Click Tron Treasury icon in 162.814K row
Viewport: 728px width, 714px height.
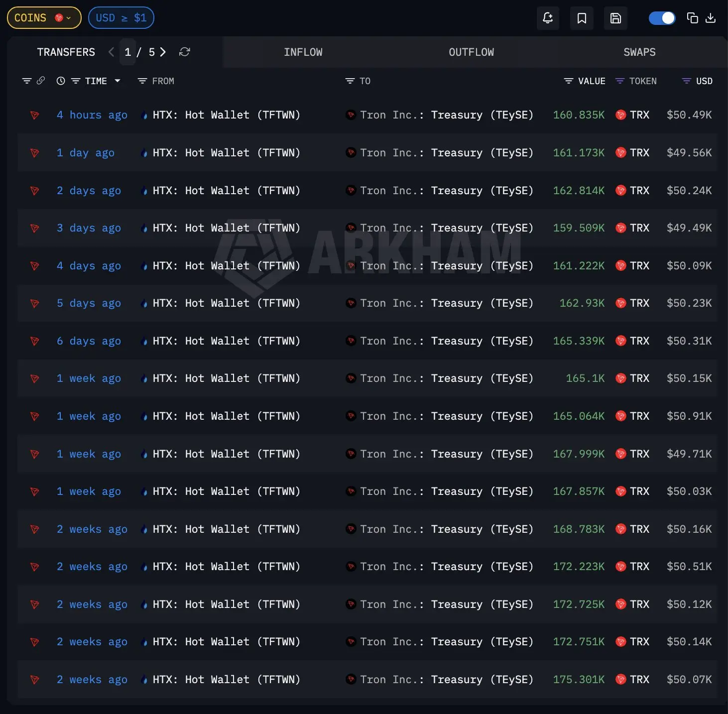click(351, 191)
